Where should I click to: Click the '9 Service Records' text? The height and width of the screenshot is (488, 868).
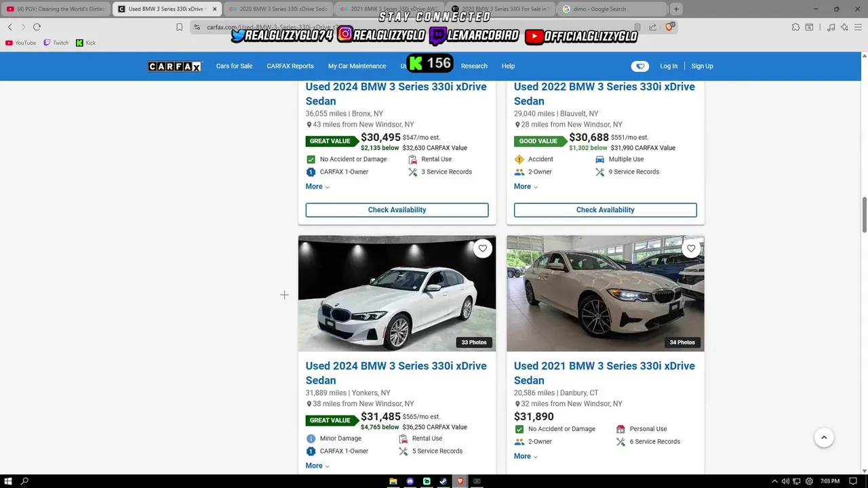click(x=633, y=172)
